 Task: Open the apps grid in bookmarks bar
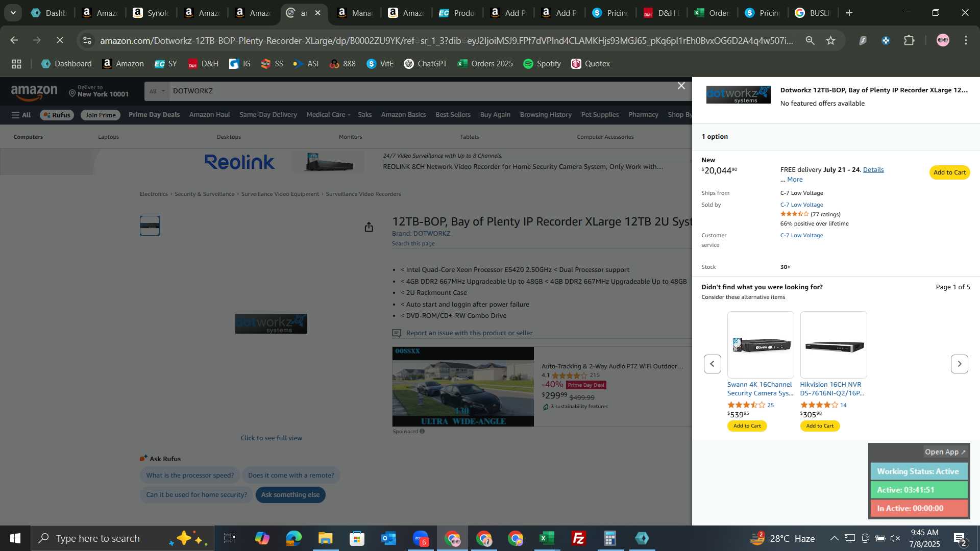click(x=16, y=64)
